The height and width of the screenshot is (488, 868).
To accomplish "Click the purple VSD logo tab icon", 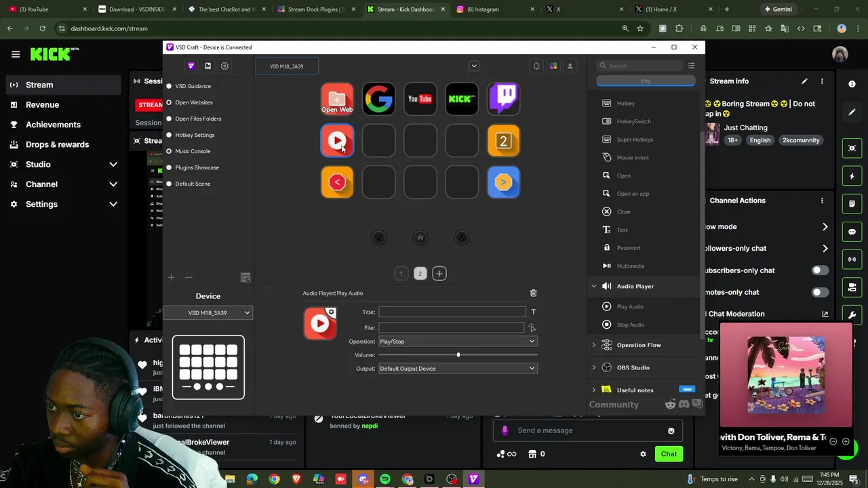I will pyautogui.click(x=191, y=66).
